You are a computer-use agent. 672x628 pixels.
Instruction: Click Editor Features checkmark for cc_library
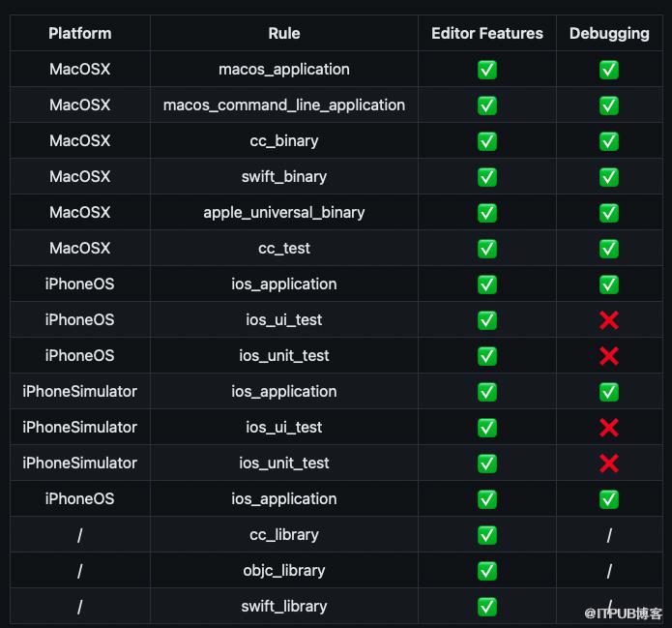pos(487,535)
